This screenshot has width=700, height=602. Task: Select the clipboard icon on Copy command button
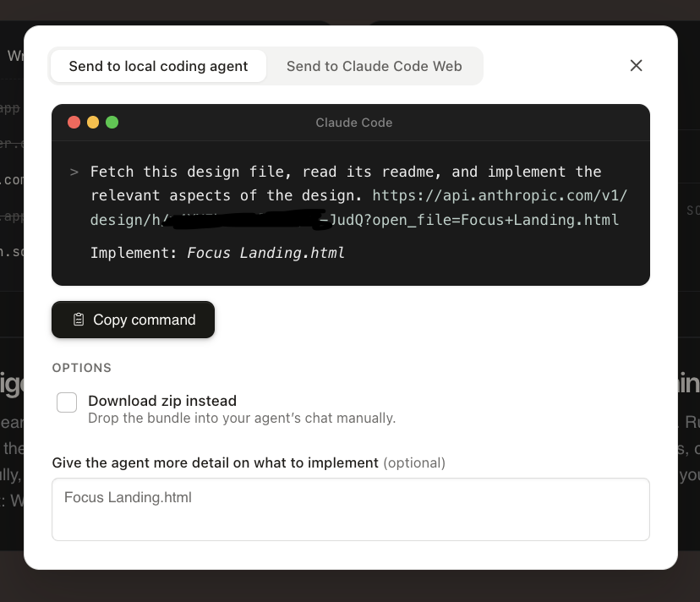pyautogui.click(x=79, y=320)
